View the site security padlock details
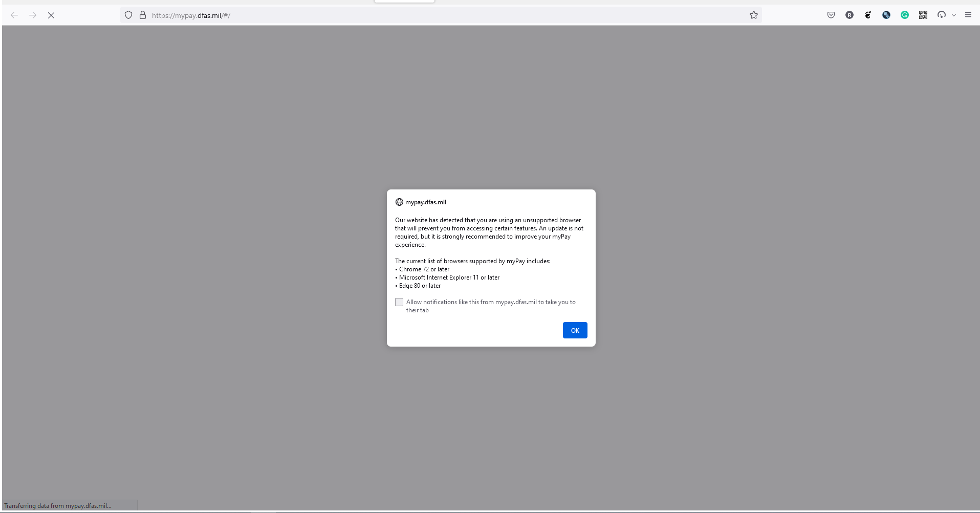This screenshot has width=980, height=513. 143,15
